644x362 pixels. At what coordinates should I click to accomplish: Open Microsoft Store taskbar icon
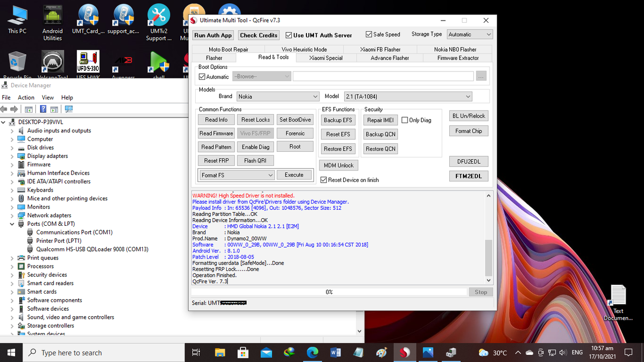pos(243,352)
